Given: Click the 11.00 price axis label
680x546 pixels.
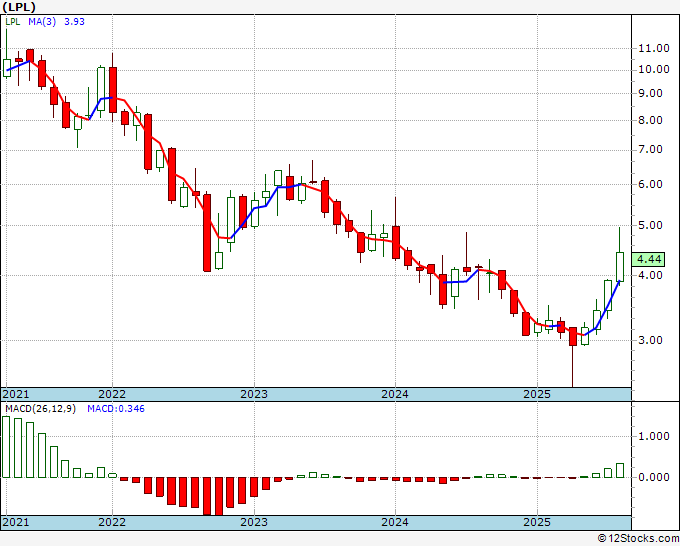Looking at the screenshot, I should pos(654,48).
